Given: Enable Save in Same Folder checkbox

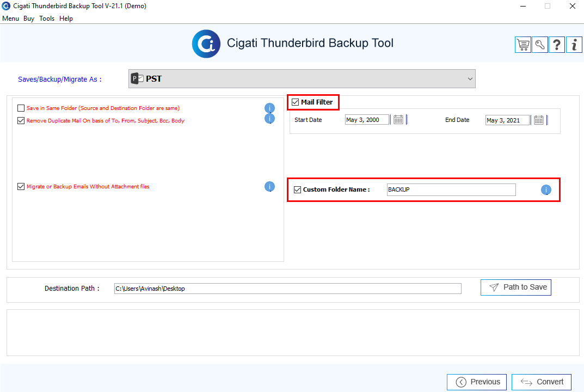Looking at the screenshot, I should [x=21, y=108].
